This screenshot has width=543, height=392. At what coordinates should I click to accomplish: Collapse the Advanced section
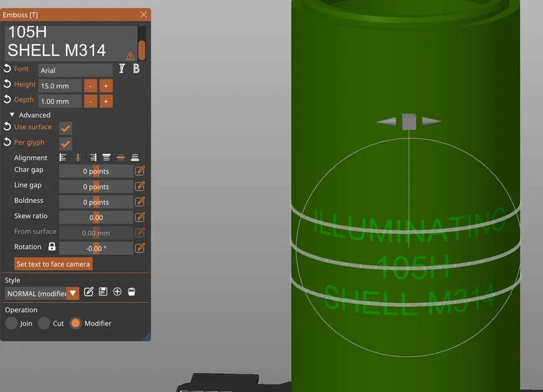pyautogui.click(x=12, y=115)
